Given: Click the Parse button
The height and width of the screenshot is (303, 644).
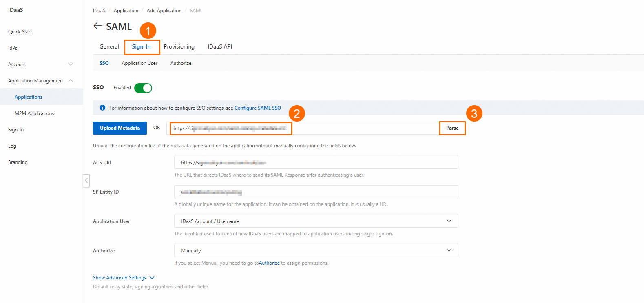Looking at the screenshot, I should [x=452, y=128].
